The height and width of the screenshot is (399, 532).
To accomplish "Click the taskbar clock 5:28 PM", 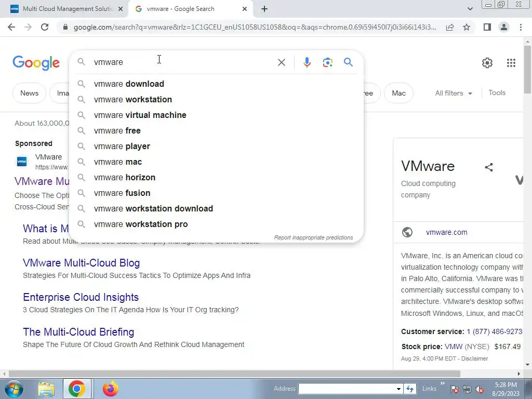I will click(506, 385).
